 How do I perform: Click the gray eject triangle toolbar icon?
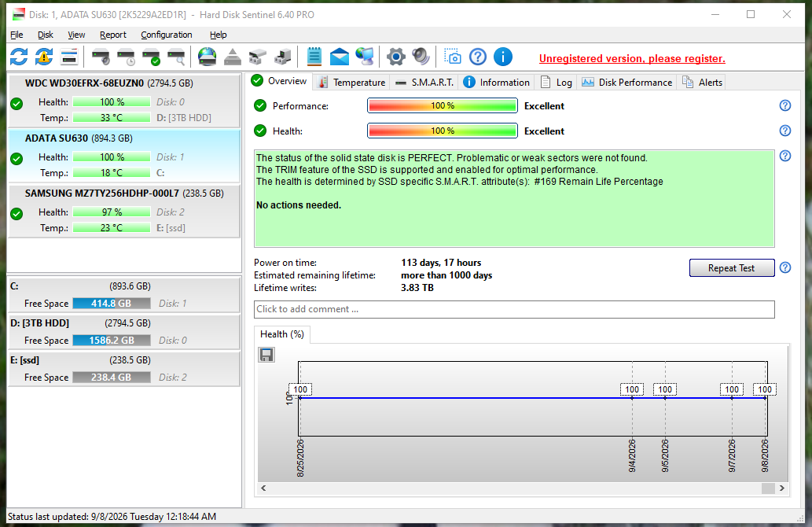[x=233, y=57]
